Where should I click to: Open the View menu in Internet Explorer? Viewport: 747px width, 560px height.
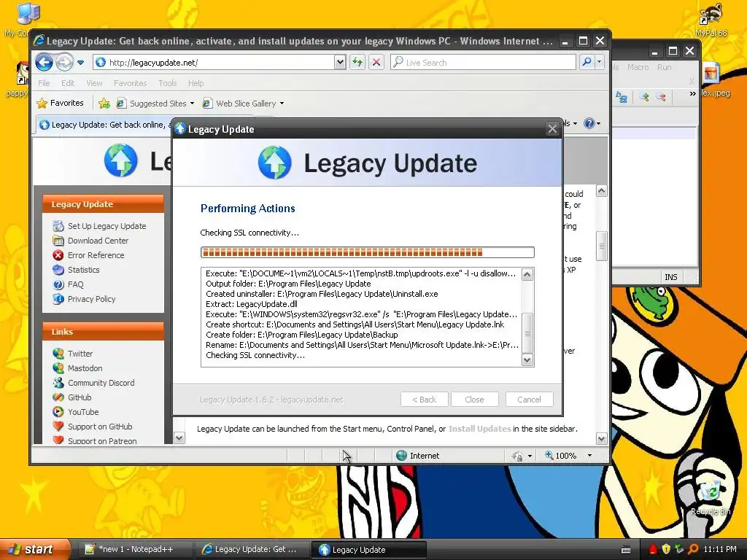click(94, 83)
